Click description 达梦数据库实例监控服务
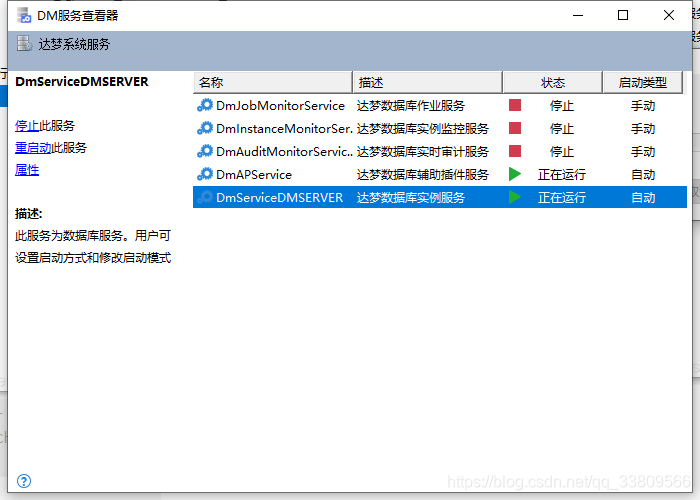The height and width of the screenshot is (500, 700). pos(423,129)
